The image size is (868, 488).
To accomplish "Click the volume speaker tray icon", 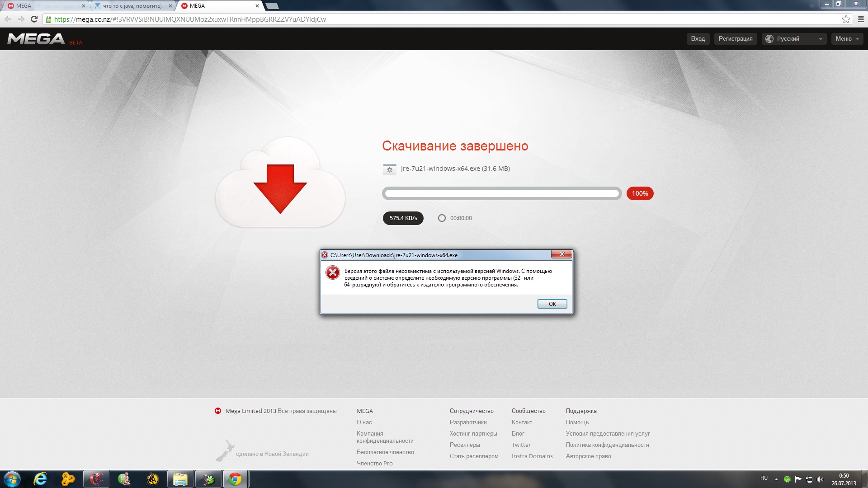I will coord(820,479).
